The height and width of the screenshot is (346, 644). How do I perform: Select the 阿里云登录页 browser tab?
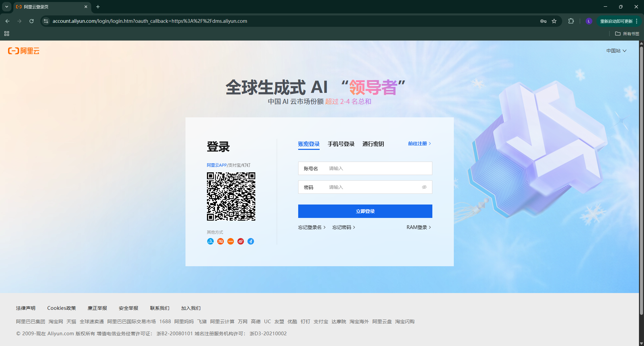point(52,7)
